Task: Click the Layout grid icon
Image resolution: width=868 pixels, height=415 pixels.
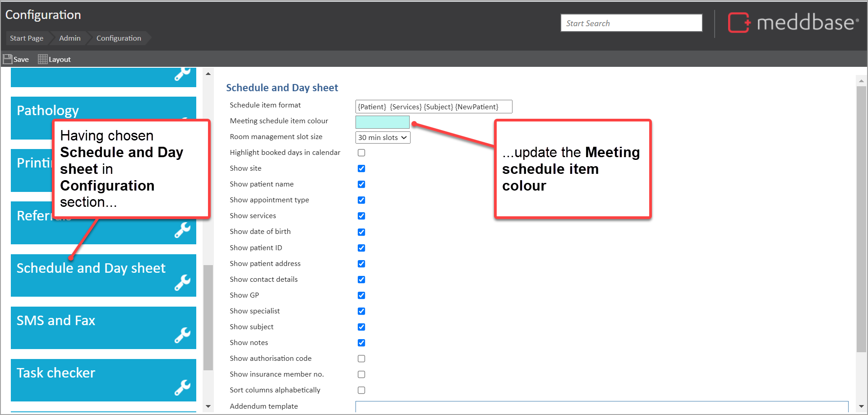Action: [x=43, y=59]
